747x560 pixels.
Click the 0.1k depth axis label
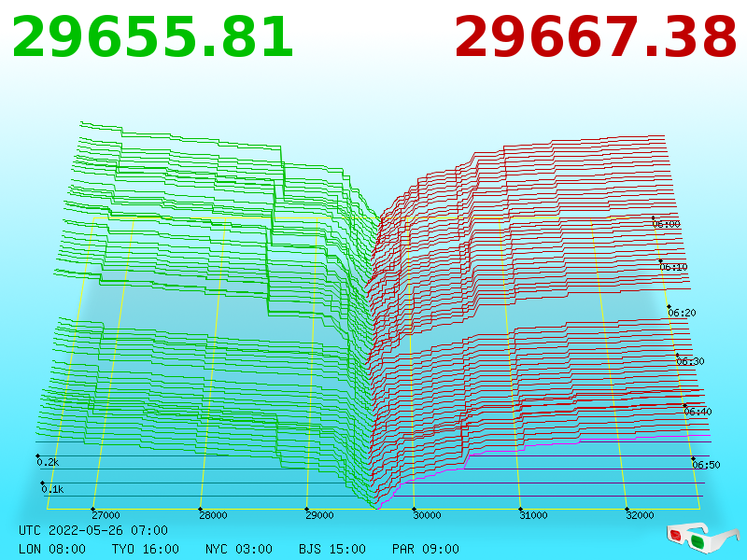pyautogui.click(x=52, y=489)
